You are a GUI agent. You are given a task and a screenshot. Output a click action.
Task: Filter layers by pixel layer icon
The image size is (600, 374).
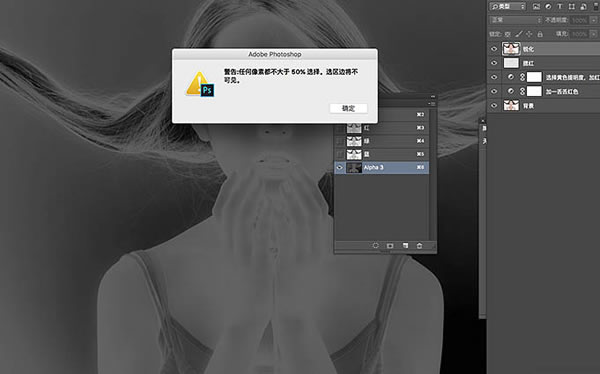coord(536,7)
